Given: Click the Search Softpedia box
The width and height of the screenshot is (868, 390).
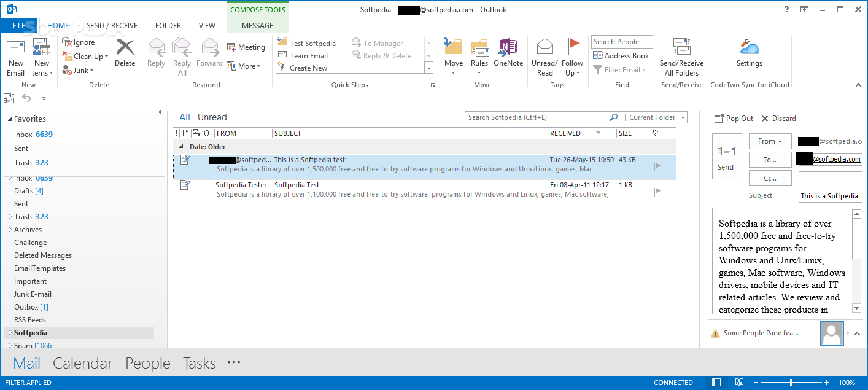Looking at the screenshot, I should pyautogui.click(x=537, y=117).
